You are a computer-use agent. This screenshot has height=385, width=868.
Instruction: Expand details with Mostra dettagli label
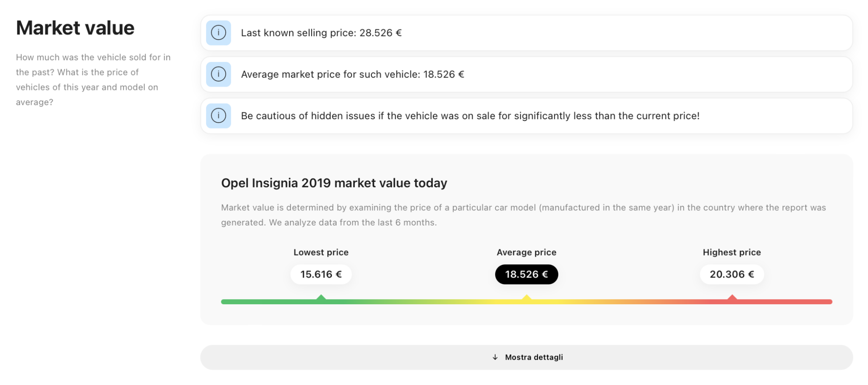(x=534, y=357)
